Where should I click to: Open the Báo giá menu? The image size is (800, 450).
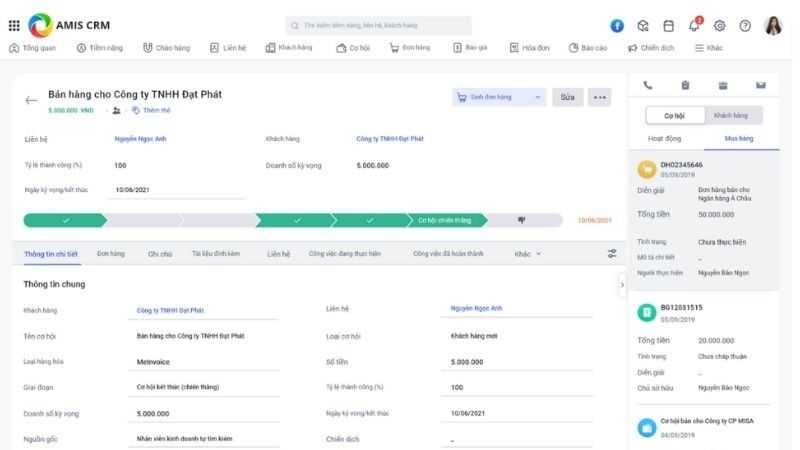(x=470, y=47)
